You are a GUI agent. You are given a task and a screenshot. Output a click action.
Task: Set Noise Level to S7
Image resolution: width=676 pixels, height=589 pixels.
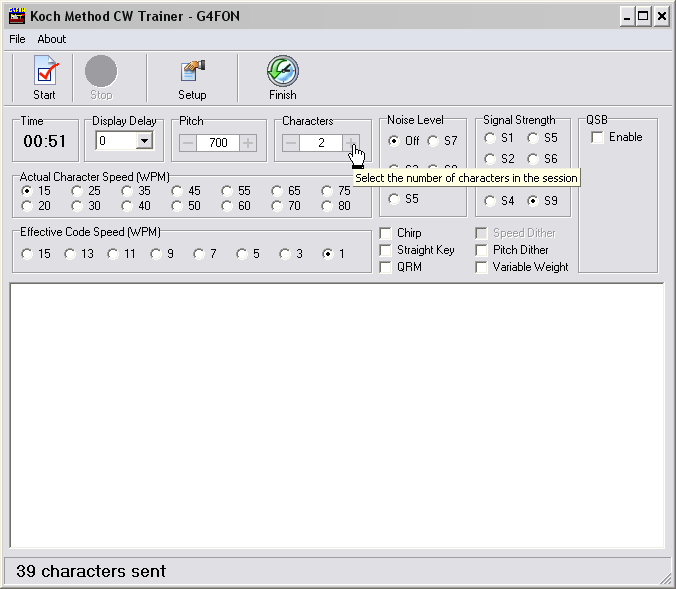click(x=433, y=141)
